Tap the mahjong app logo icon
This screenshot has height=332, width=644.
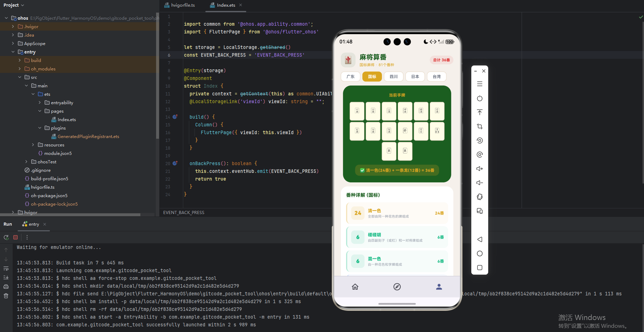click(x=348, y=60)
